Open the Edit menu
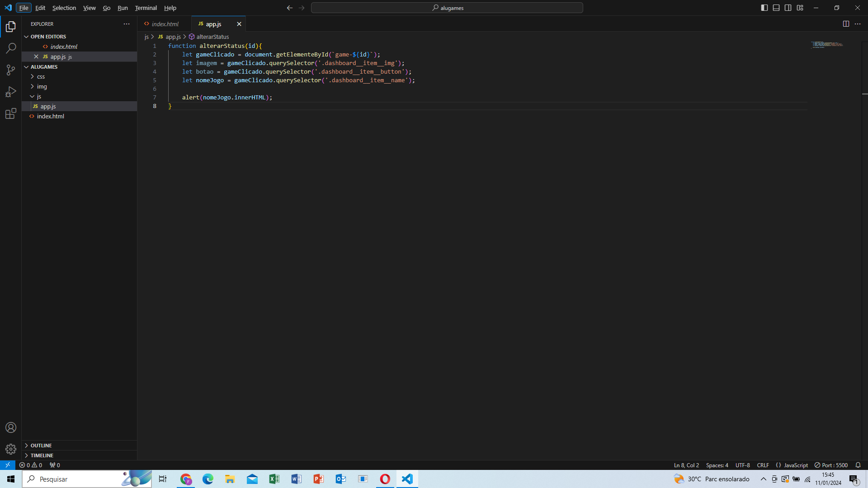Viewport: 868px width, 488px height. click(x=40, y=8)
